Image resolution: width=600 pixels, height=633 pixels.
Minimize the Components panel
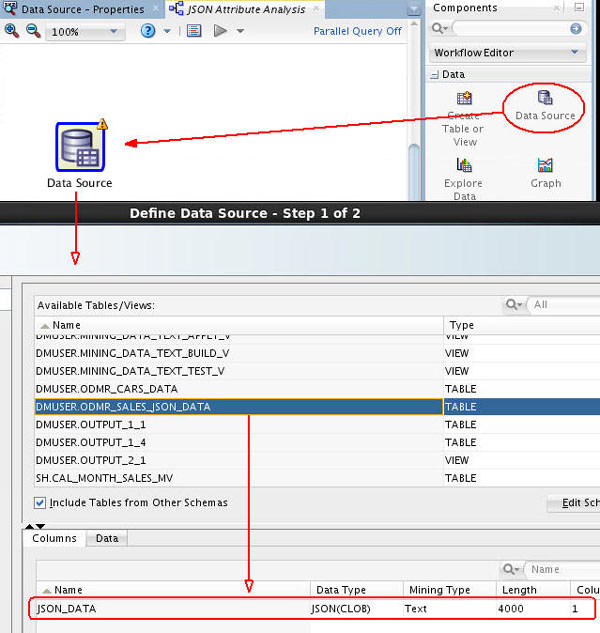[579, 7]
